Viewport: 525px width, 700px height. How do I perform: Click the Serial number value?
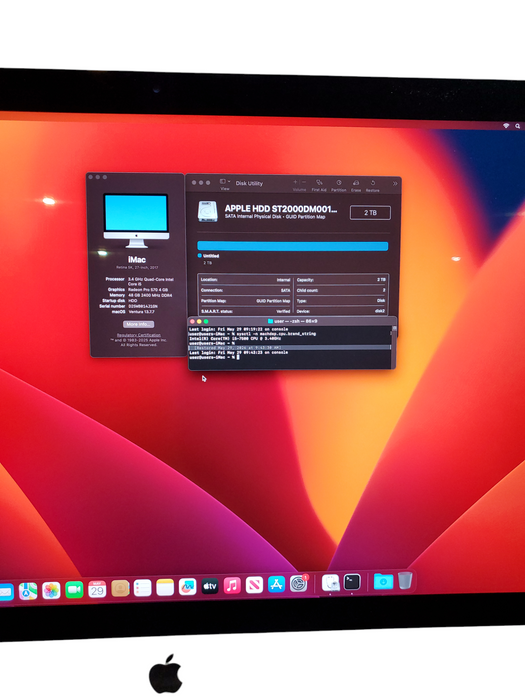click(143, 306)
